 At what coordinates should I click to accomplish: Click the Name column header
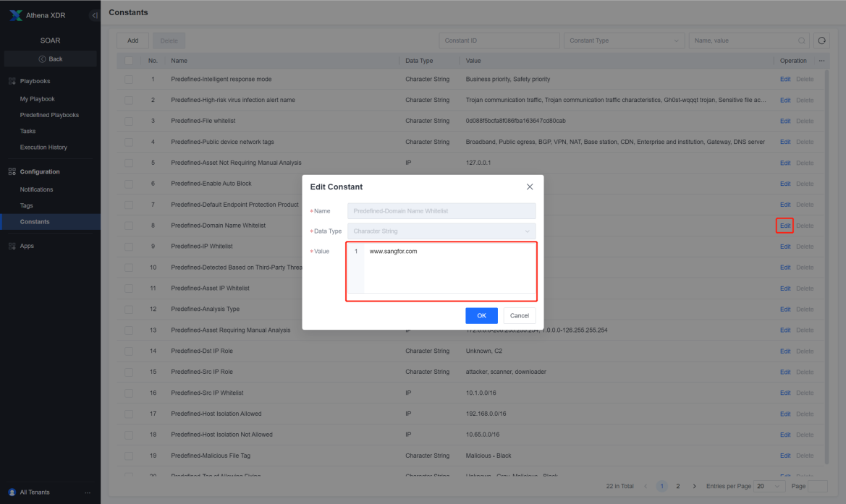click(x=179, y=61)
